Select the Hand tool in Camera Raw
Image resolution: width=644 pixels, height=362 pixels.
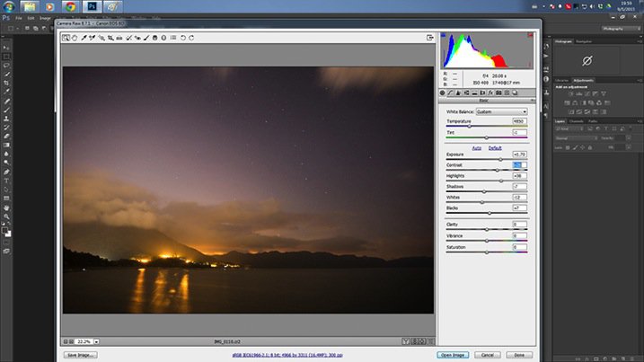click(x=74, y=38)
